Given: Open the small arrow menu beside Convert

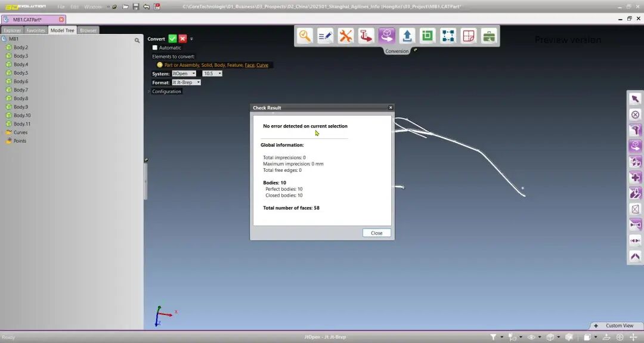Looking at the screenshot, I should pyautogui.click(x=191, y=39).
